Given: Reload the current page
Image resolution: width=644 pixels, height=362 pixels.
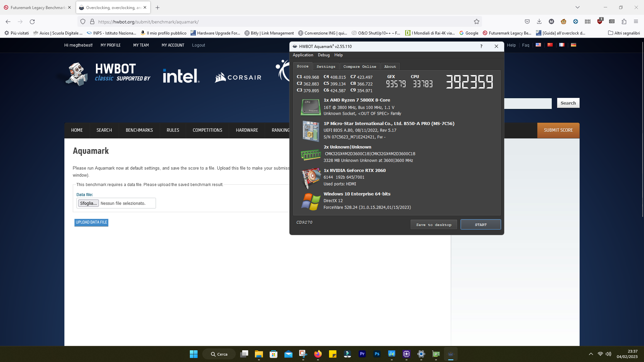Looking at the screenshot, I should click(x=32, y=22).
